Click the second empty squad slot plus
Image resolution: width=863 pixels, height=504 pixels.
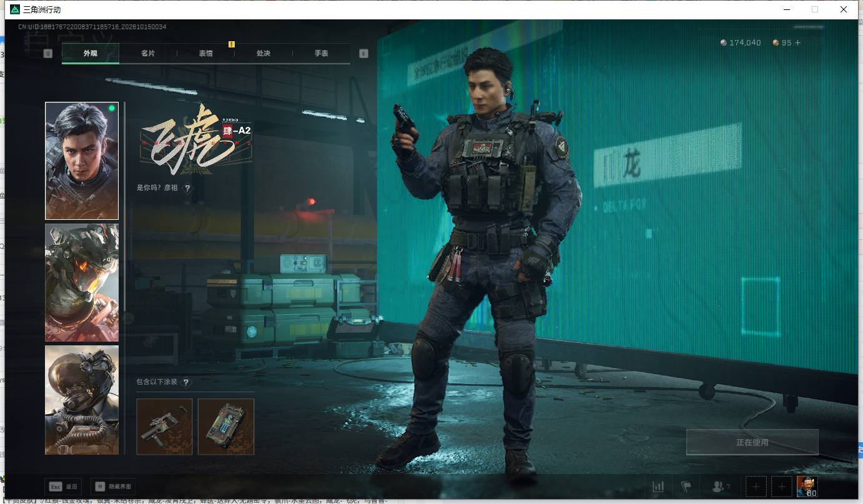(x=781, y=487)
